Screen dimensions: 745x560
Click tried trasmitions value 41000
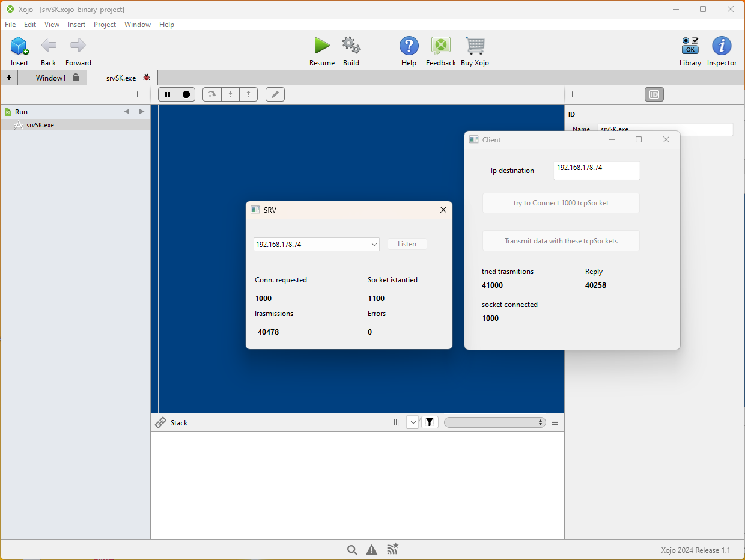(492, 285)
